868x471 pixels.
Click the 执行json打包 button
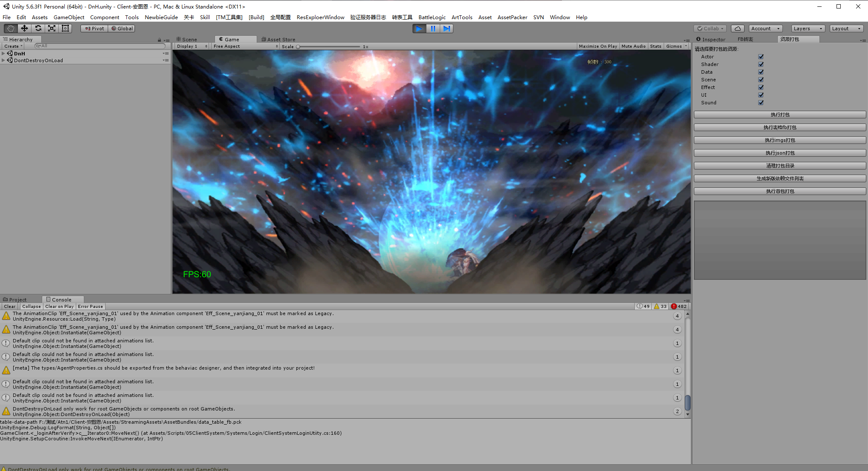point(780,153)
